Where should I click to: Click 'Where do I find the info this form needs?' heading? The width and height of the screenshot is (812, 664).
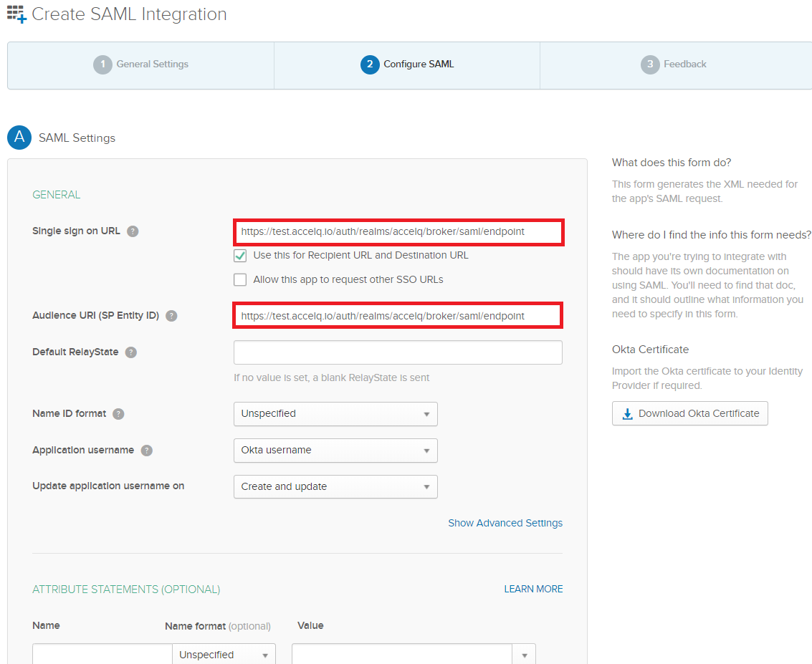tap(711, 235)
